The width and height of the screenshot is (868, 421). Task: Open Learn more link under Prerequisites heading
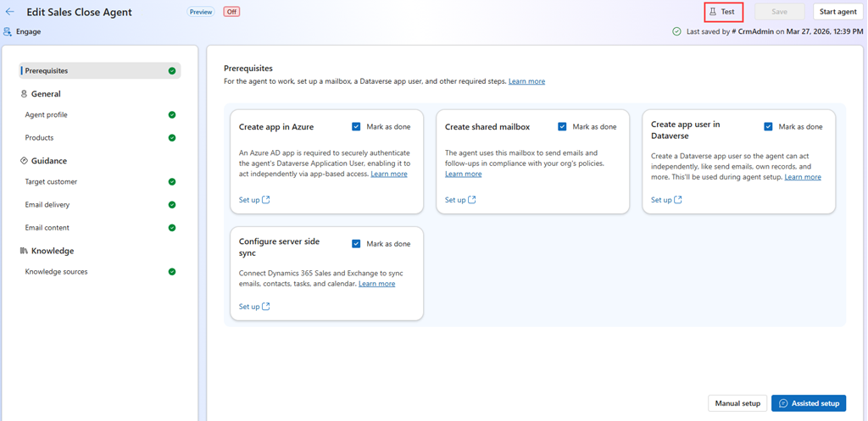point(526,81)
